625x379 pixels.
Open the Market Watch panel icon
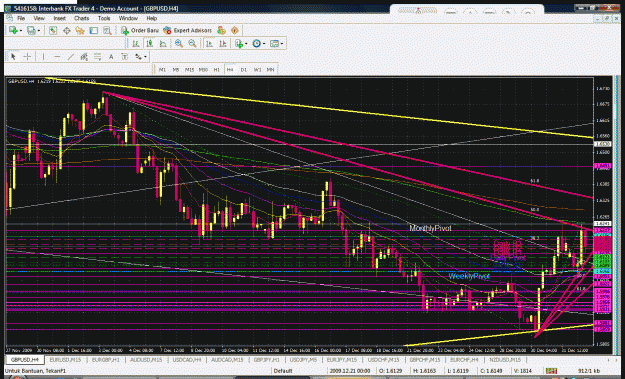(53, 30)
